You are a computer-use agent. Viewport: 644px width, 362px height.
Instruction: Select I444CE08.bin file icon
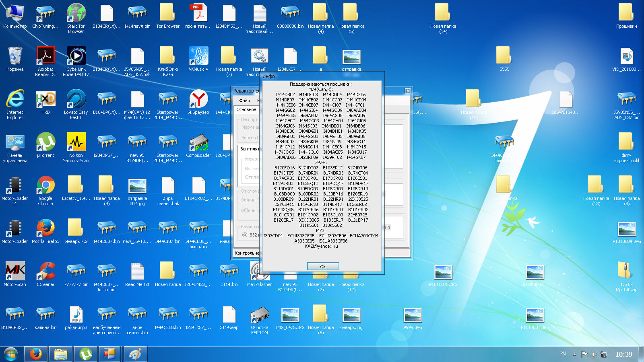[168, 318]
